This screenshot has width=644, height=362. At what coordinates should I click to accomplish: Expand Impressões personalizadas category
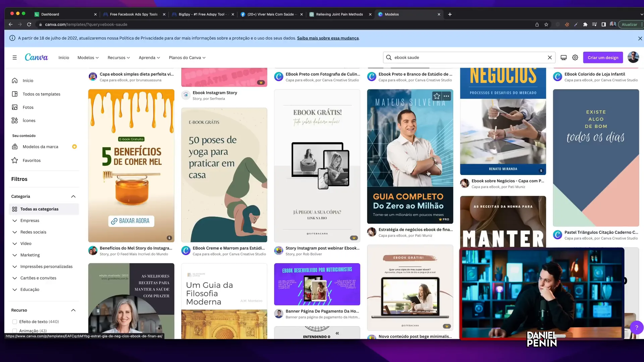[15, 266]
